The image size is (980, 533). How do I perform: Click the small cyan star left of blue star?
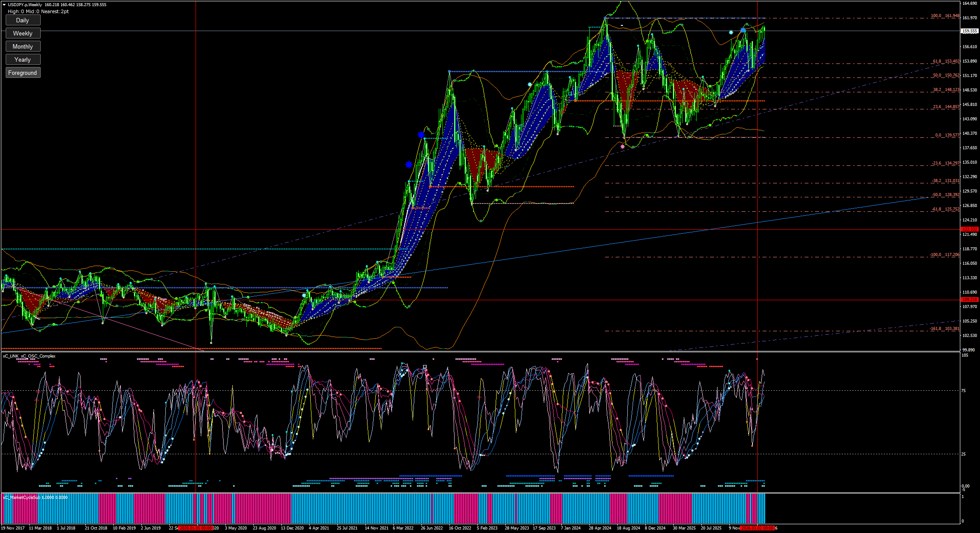click(x=731, y=32)
